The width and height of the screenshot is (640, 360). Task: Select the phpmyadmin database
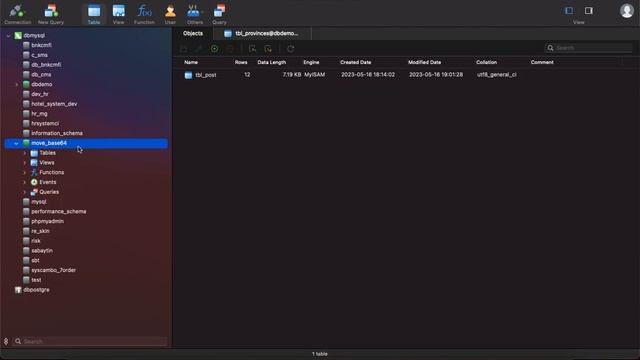tap(47, 222)
